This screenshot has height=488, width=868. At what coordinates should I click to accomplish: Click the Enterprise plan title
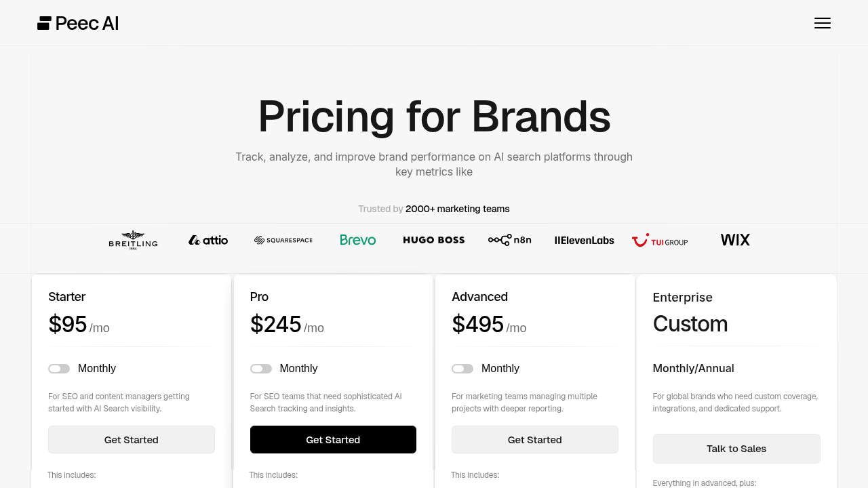(x=682, y=298)
